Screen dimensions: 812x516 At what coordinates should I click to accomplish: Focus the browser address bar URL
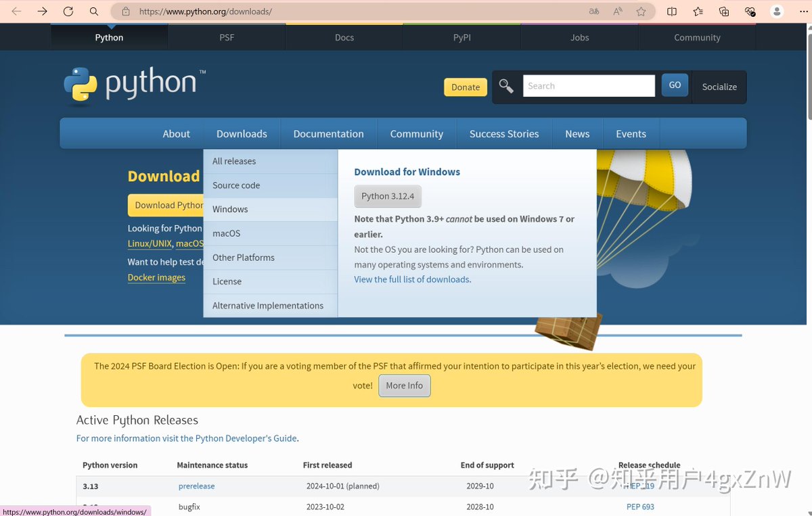click(x=206, y=11)
